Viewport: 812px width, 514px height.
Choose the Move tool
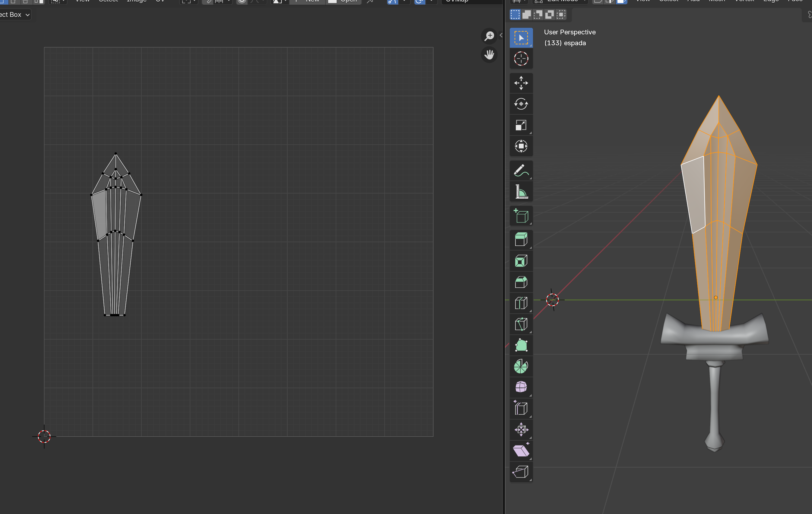pos(521,83)
